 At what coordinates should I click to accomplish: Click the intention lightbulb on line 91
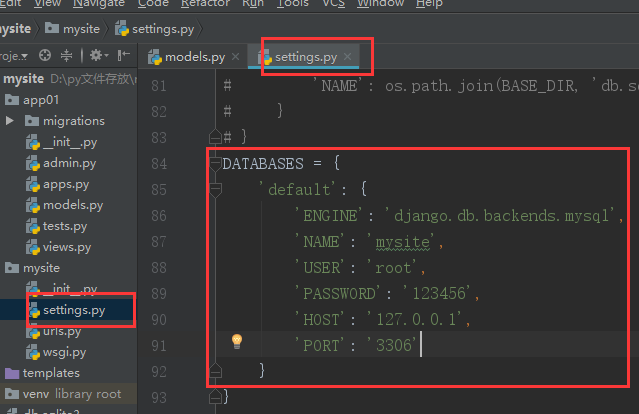237,341
